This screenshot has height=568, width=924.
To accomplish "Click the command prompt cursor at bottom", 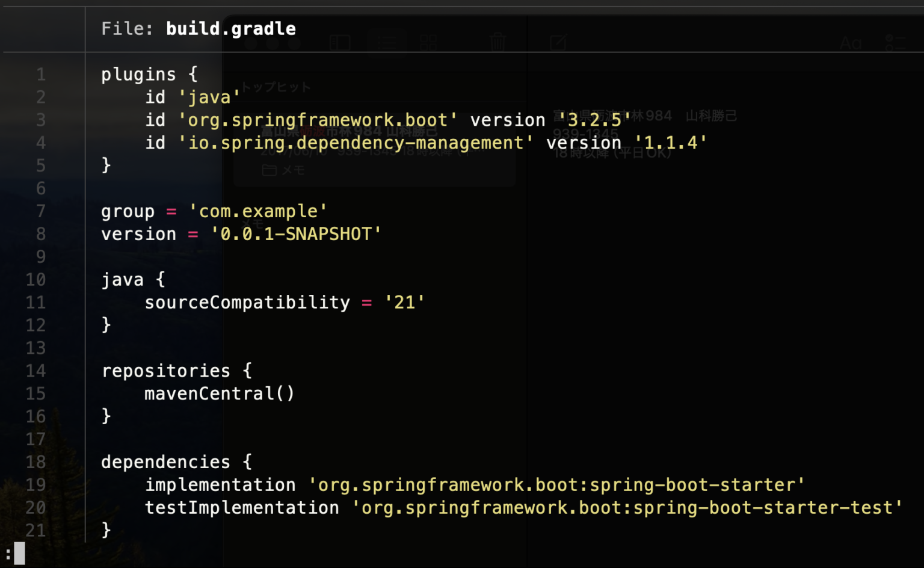I will click(x=19, y=553).
